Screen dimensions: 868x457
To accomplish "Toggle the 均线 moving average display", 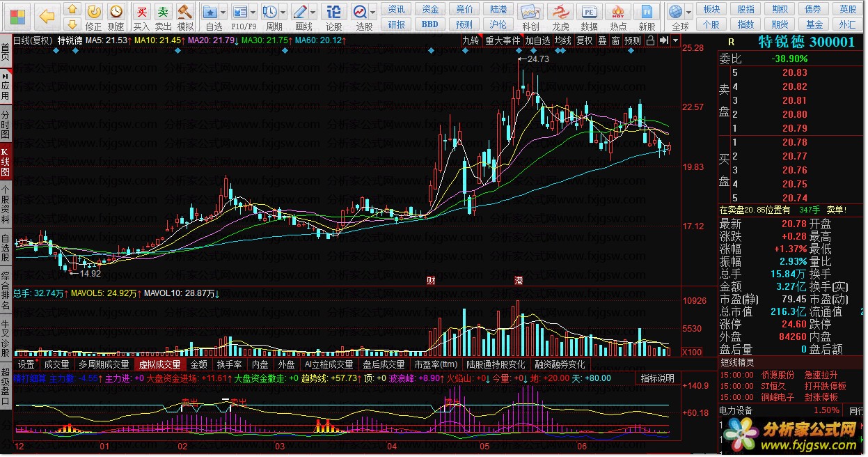I will pos(563,40).
